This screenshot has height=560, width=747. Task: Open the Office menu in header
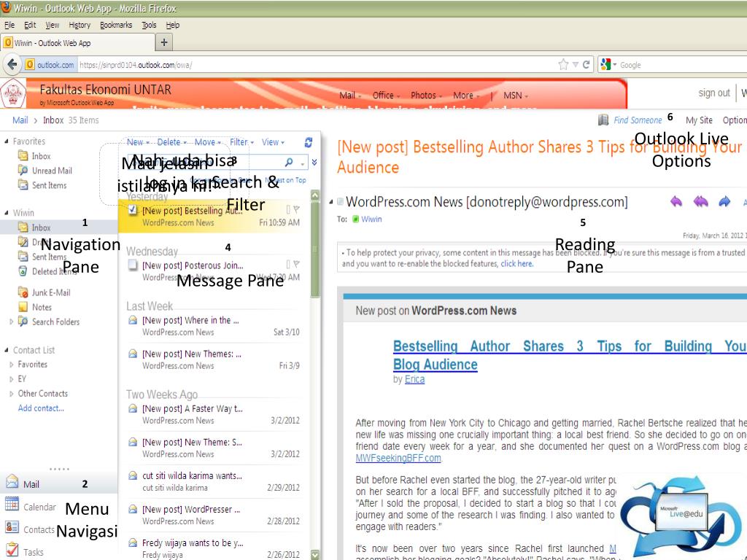(386, 96)
